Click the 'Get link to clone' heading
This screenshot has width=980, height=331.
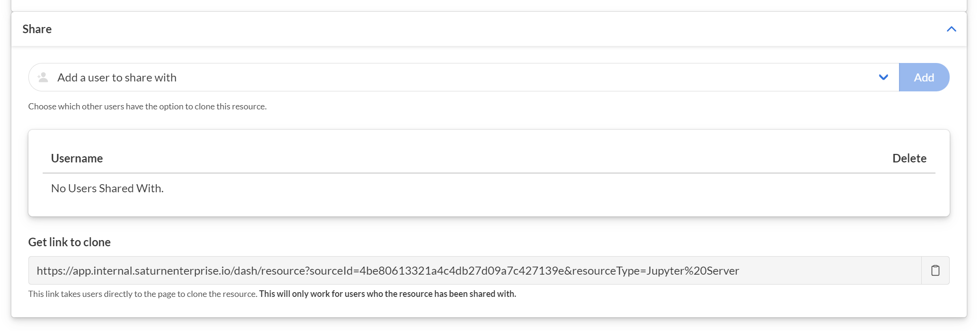[x=69, y=242]
